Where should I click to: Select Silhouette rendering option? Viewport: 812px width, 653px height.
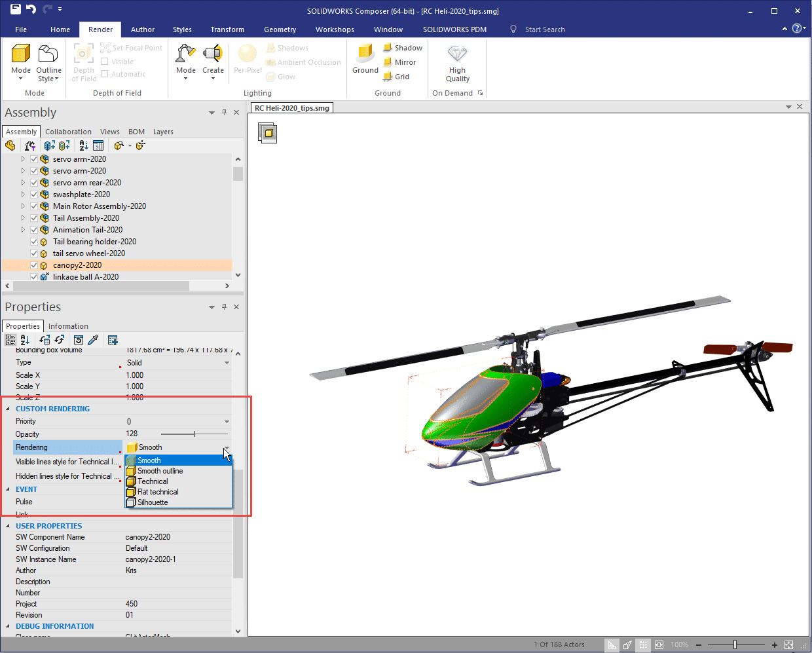click(153, 502)
